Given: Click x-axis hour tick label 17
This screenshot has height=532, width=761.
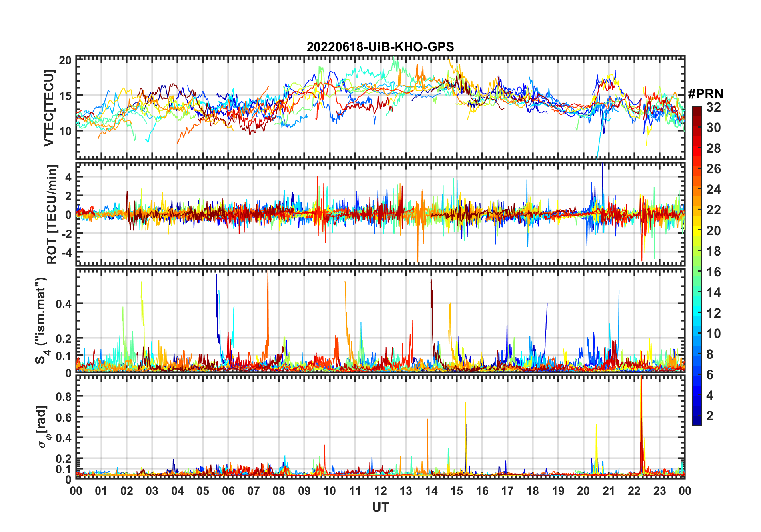Looking at the screenshot, I should click(507, 491).
